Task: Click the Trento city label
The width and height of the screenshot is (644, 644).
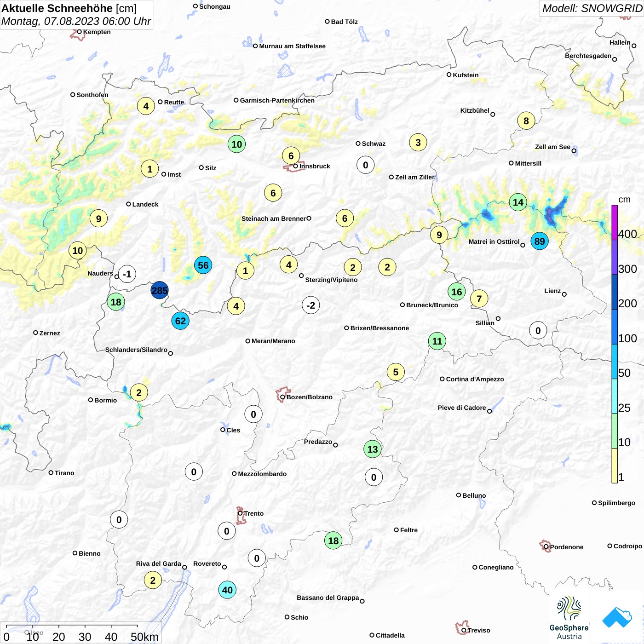Action: (x=254, y=513)
